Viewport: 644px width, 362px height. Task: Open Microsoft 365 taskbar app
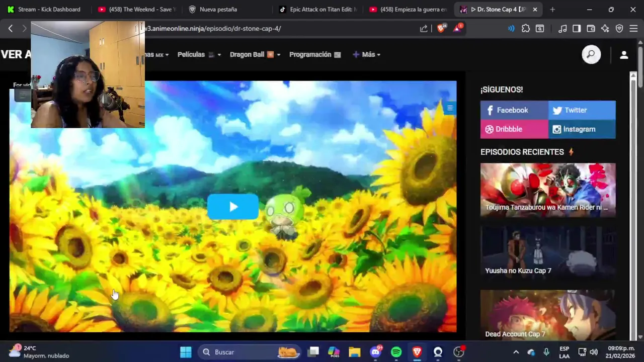[x=334, y=352]
